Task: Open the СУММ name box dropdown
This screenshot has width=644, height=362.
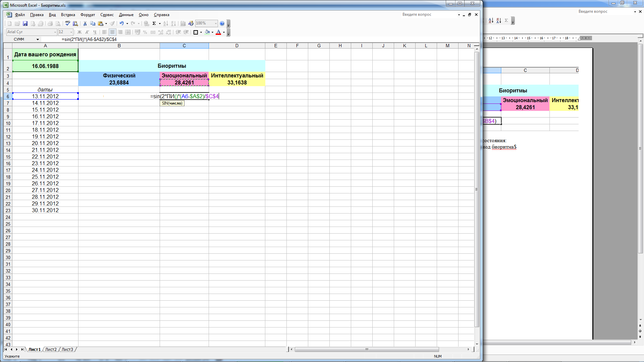Action: pos(38,40)
